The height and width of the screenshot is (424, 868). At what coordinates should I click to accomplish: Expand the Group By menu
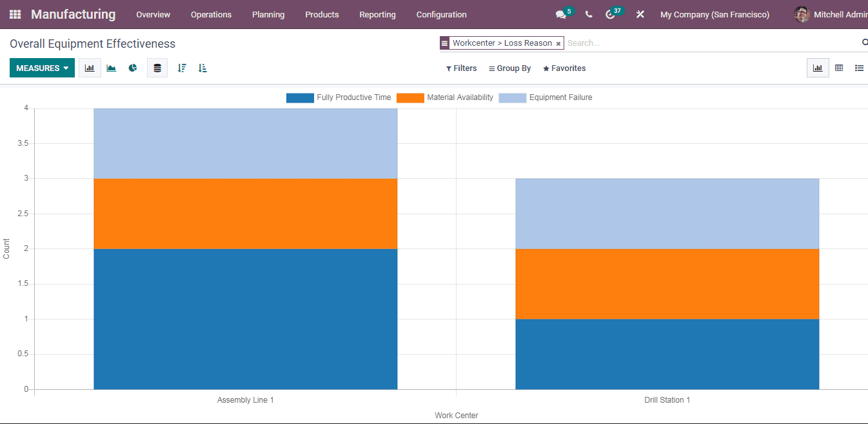tap(509, 68)
